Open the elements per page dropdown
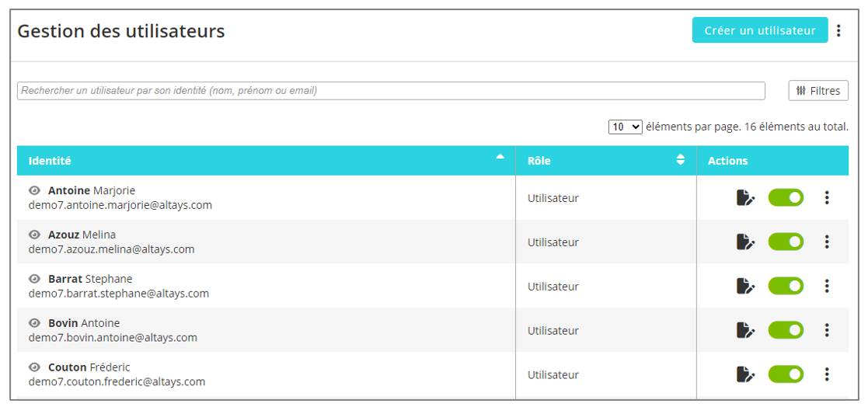The width and height of the screenshot is (868, 414). (x=625, y=127)
